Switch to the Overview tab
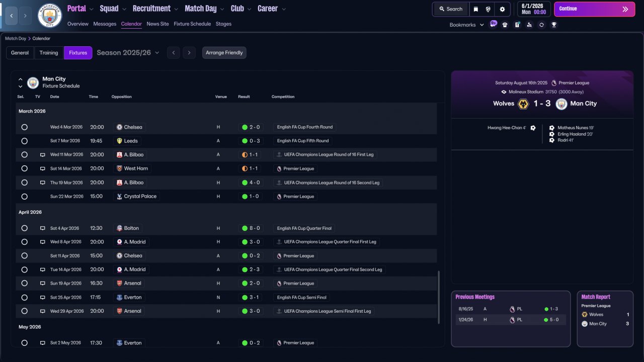This screenshot has width=644, height=362. tap(77, 24)
